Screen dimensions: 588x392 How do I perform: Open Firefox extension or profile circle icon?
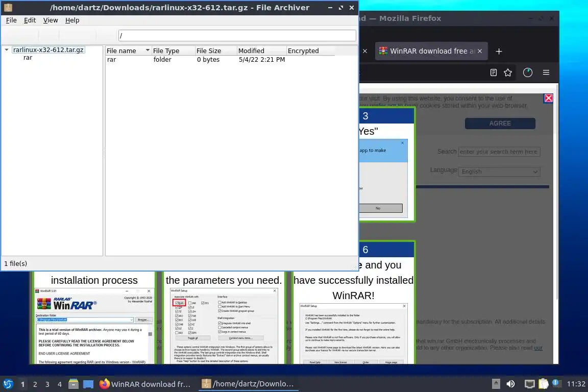tap(528, 72)
